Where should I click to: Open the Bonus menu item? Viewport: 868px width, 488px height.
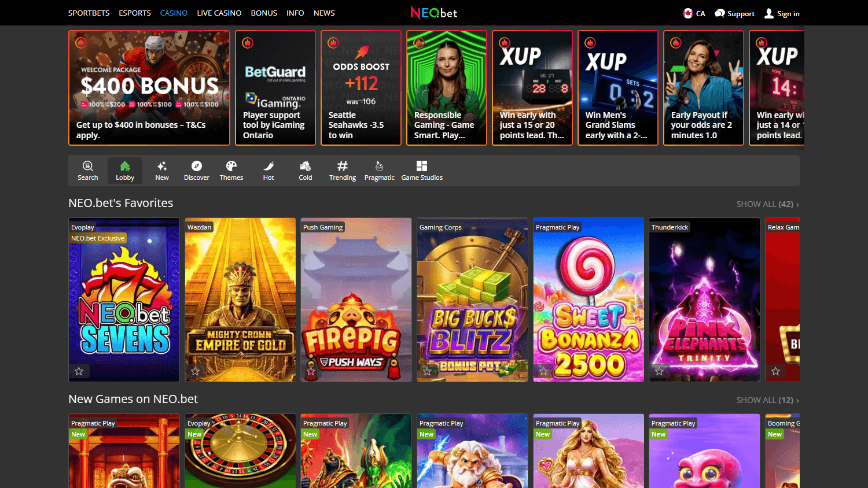click(264, 13)
